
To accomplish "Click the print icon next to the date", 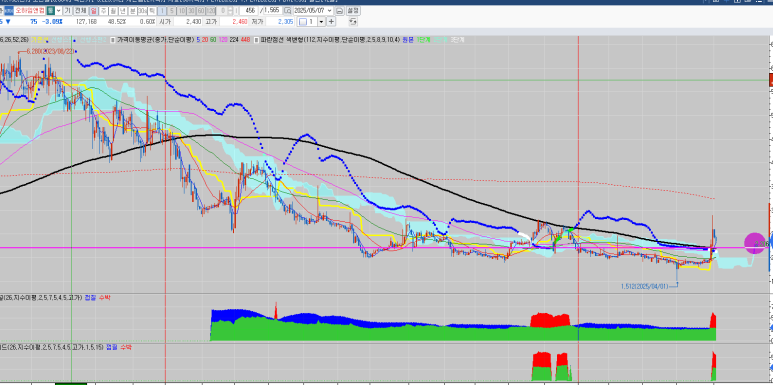I will click(x=340, y=10).
